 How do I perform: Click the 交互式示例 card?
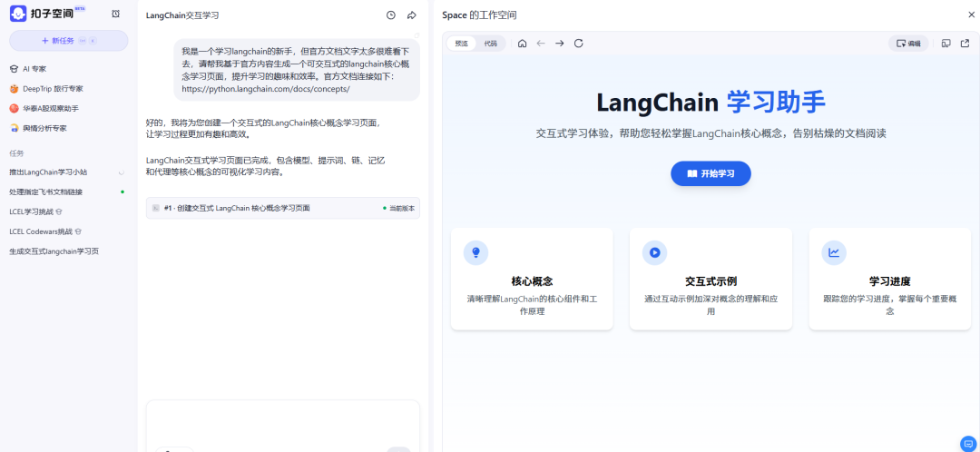coord(710,279)
